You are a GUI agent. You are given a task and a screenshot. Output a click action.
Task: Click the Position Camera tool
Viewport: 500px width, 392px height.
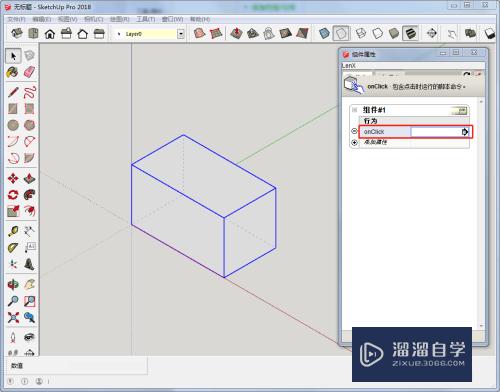point(13,337)
